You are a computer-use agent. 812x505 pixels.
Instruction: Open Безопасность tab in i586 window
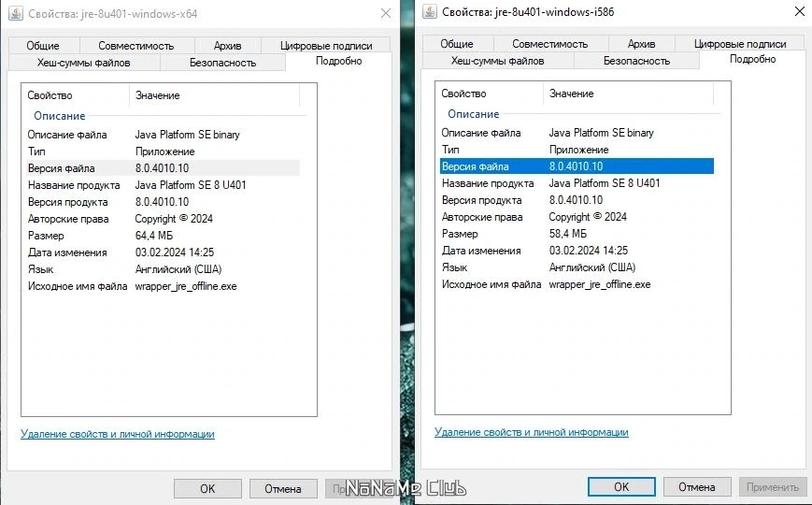click(x=636, y=61)
